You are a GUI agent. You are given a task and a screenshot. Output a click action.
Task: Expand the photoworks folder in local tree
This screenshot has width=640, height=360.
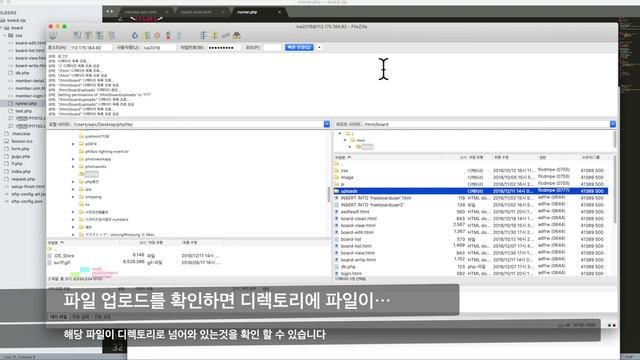pyautogui.click(x=73, y=167)
